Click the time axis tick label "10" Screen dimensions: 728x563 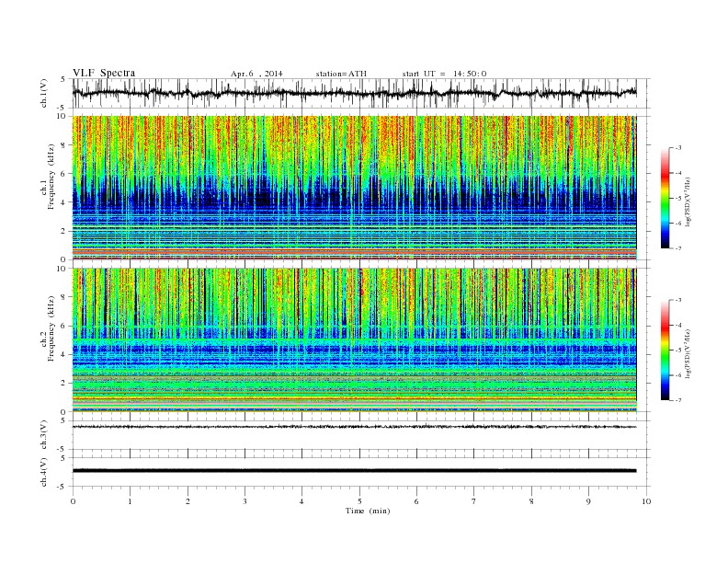[646, 501]
